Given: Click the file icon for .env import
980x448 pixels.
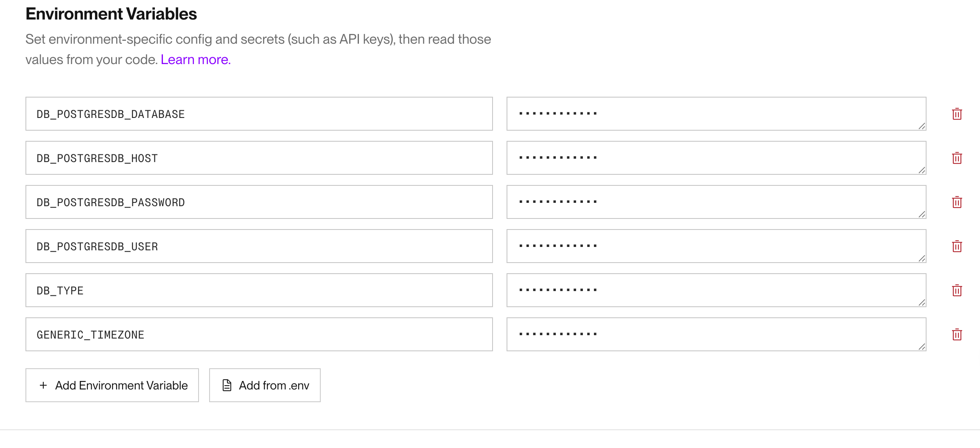Looking at the screenshot, I should pos(227,385).
